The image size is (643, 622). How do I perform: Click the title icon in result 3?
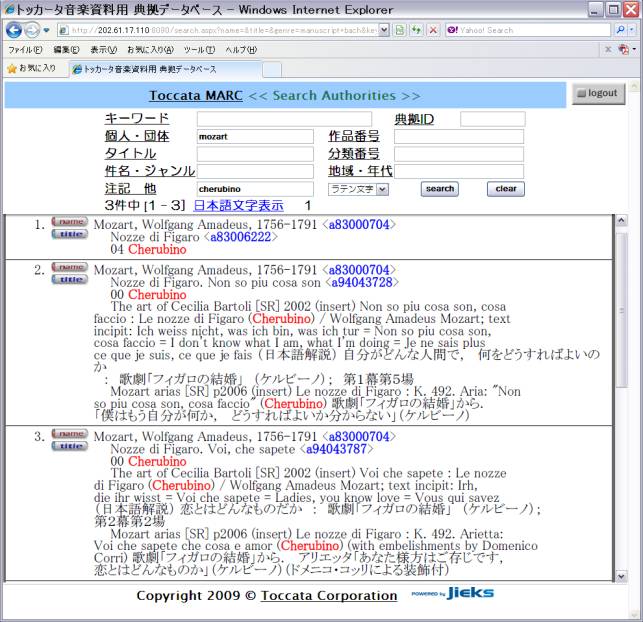69,446
